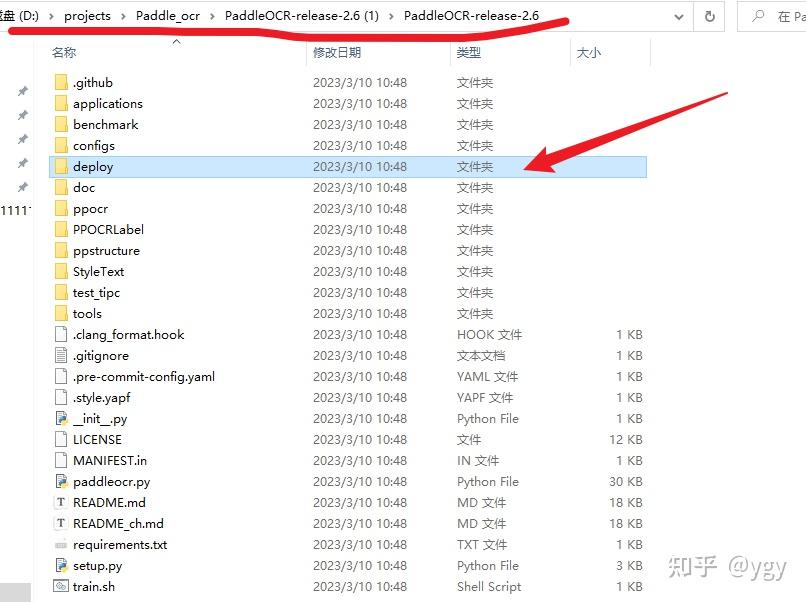Click the 30 KB size cell
Viewport: 806px width, 602px height.
point(626,482)
